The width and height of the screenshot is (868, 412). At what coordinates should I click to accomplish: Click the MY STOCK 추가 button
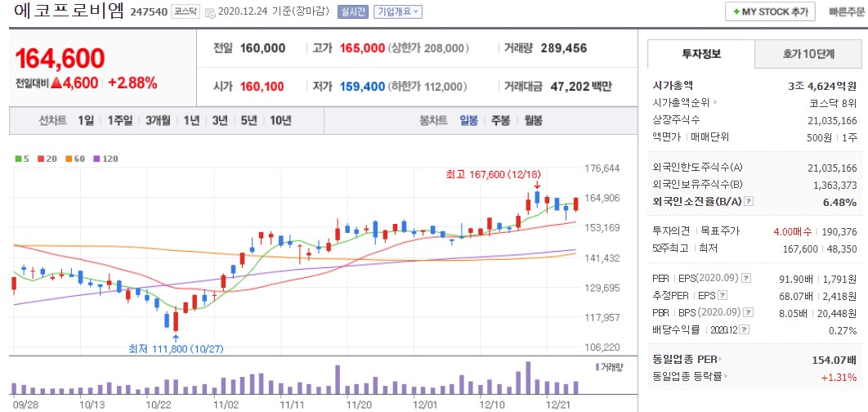(770, 11)
